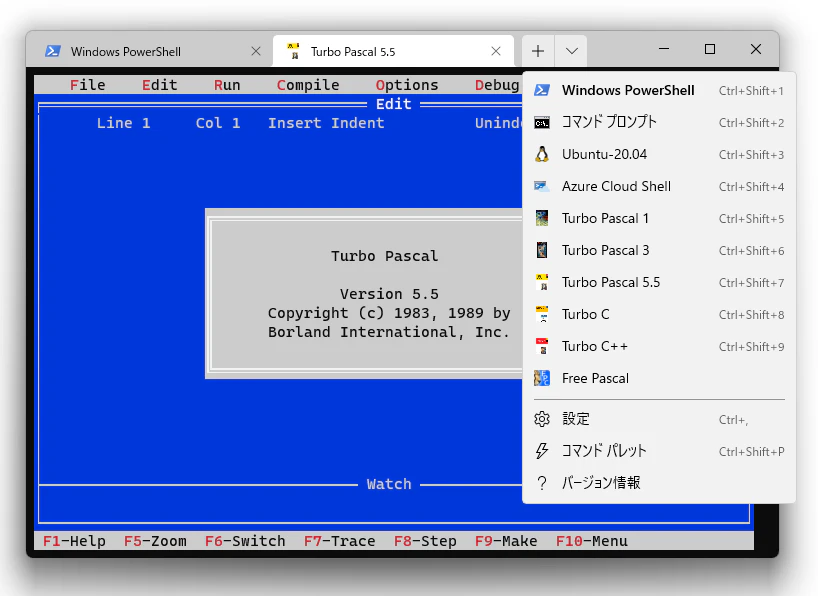Open the Debug menu
The height and width of the screenshot is (596, 818).
[x=497, y=85]
